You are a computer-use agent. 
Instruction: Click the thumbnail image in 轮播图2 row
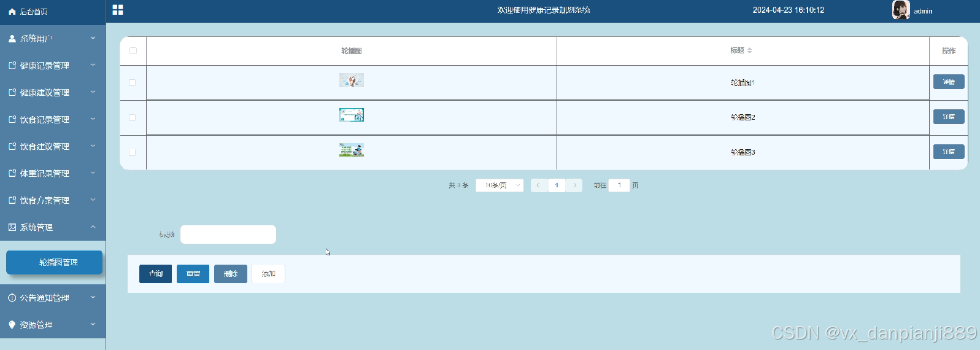(x=352, y=115)
